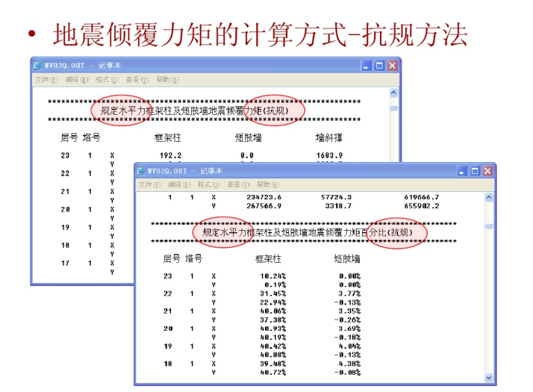Click the 短肢墙 header in front window
Viewport: 533px width, 392px height.
346,259
